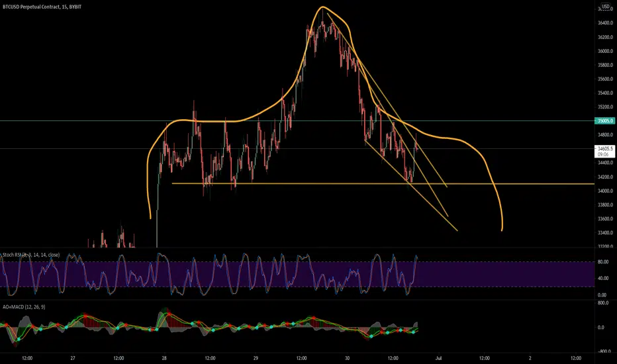617x364 pixels.
Task: Click the 27 date label on time axis
Action: click(x=73, y=358)
